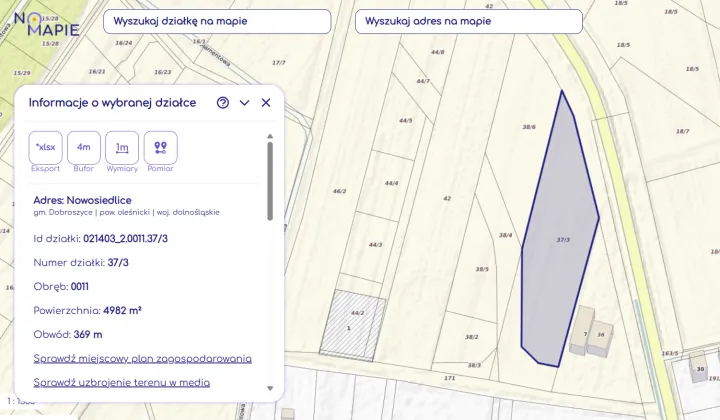The height and width of the screenshot is (420, 720).
Task: Focus the Wyszukaj działkę na mapie field
Action: tap(217, 21)
